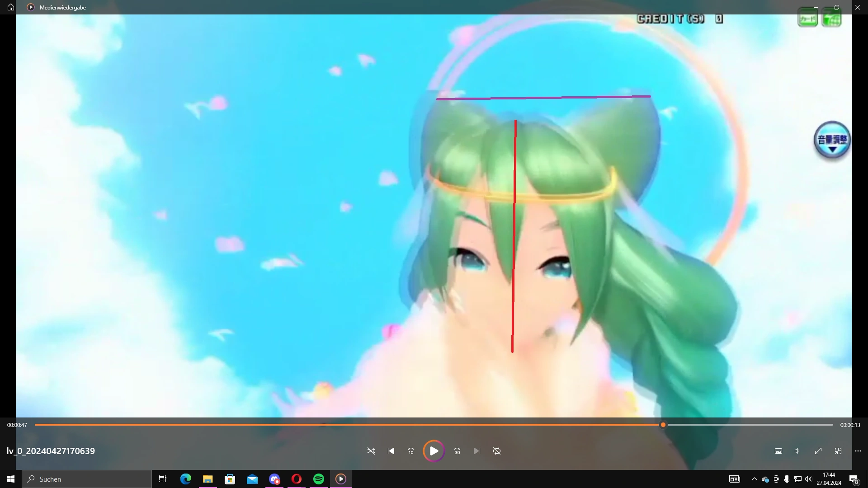Open the subtitles and captions menu
This screenshot has width=868, height=488.
(778, 451)
